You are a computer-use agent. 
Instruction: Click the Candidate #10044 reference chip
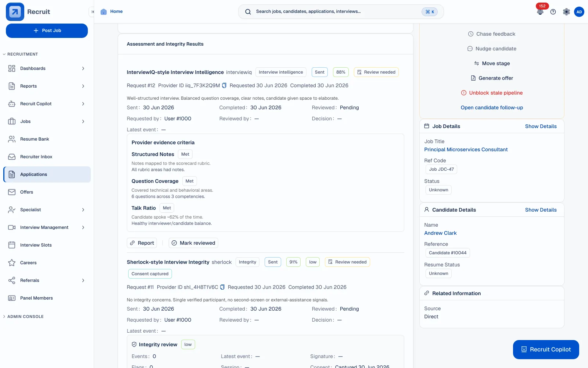tap(448, 253)
